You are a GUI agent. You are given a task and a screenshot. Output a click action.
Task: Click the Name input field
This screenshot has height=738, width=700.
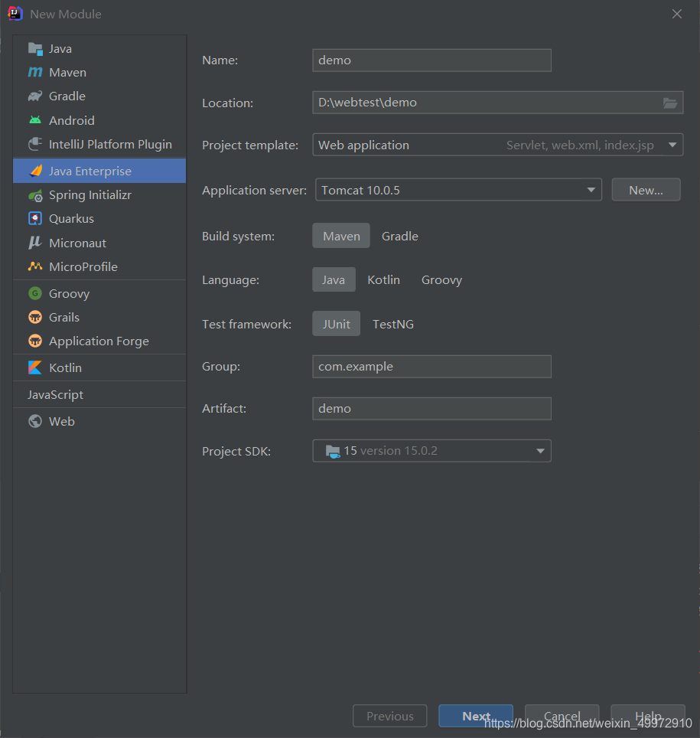click(x=431, y=60)
